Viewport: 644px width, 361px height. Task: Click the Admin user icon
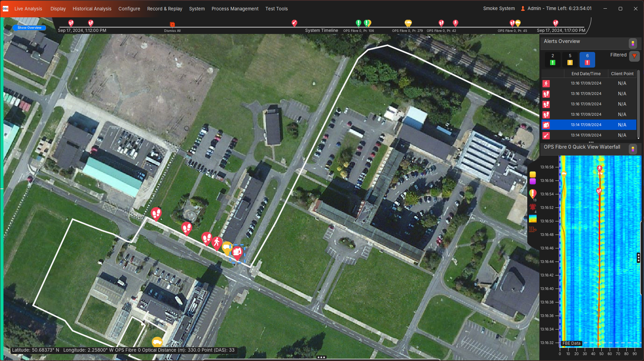523,9
